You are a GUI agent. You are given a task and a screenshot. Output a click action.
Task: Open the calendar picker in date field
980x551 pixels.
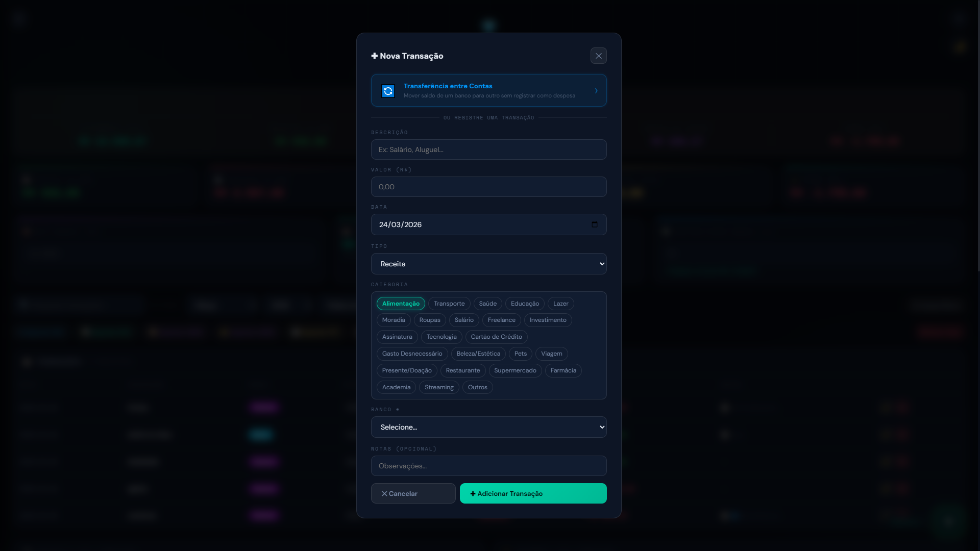[595, 224]
